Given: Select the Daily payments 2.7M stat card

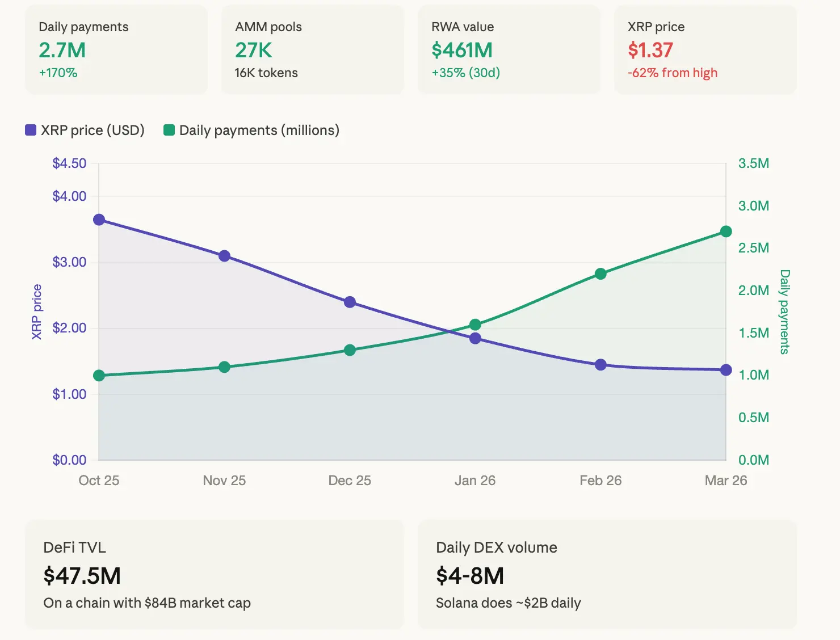Looking at the screenshot, I should pyautogui.click(x=116, y=49).
